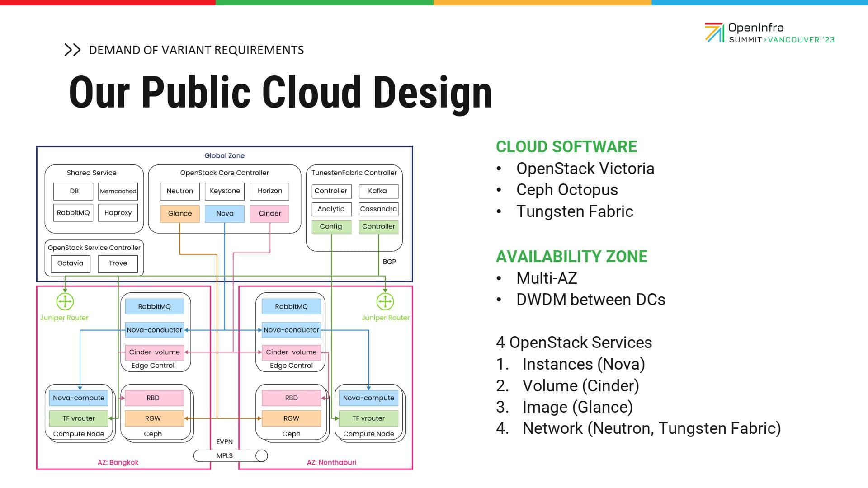Select Nova-conductor in Nonthaburi Edge Control
This screenshot has height=488, width=868.
pyautogui.click(x=292, y=330)
